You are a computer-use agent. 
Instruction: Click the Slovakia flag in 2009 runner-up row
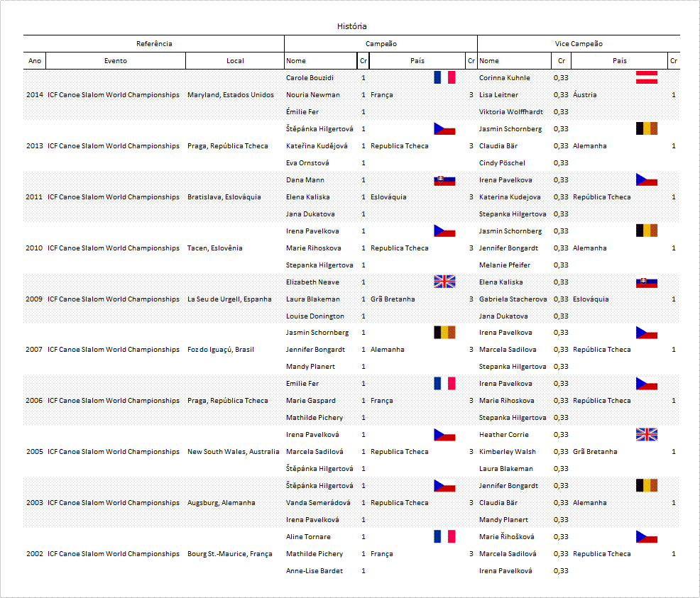[x=647, y=282]
